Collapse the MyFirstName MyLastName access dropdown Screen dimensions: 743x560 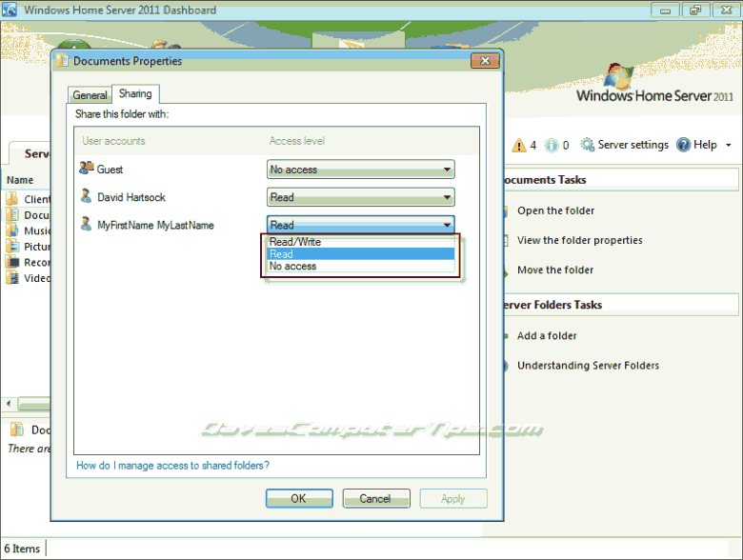(361, 225)
